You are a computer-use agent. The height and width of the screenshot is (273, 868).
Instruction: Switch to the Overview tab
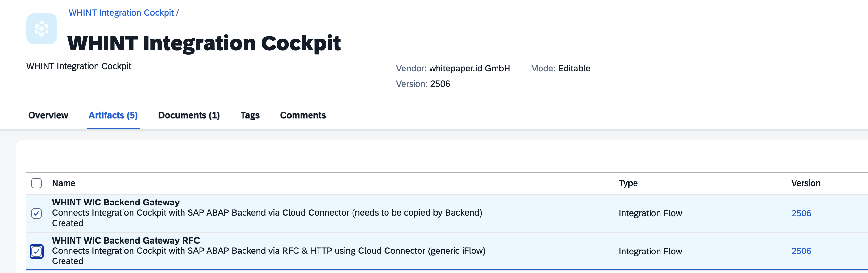[48, 115]
